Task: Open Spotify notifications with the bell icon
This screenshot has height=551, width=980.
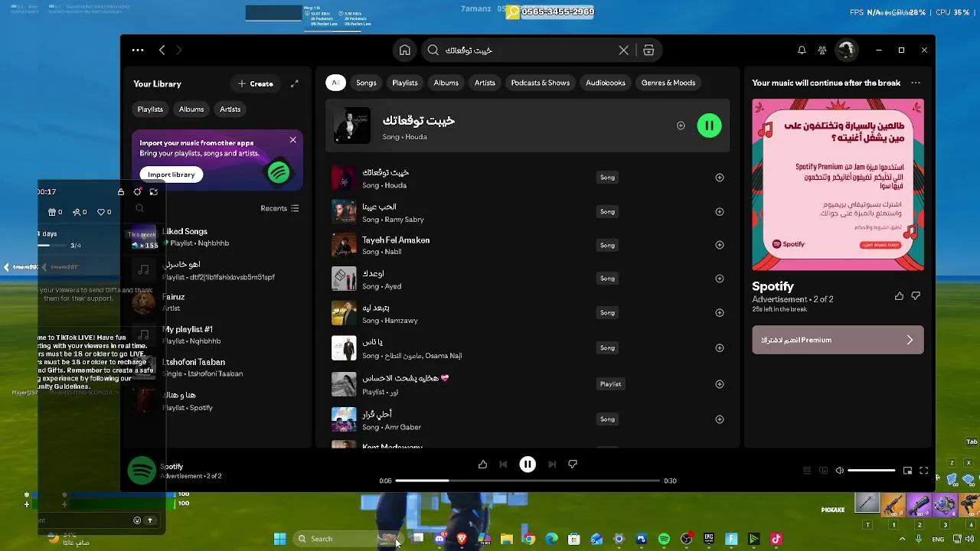Action: (x=802, y=50)
